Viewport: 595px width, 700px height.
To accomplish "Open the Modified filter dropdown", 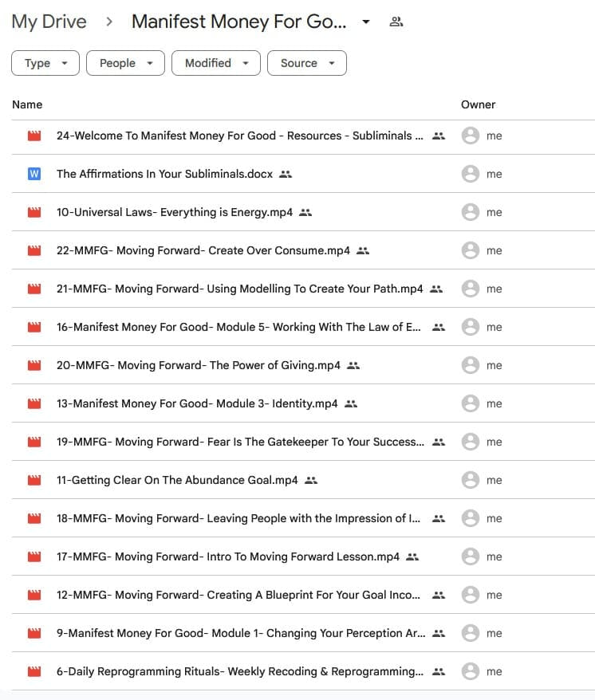I will coord(216,63).
